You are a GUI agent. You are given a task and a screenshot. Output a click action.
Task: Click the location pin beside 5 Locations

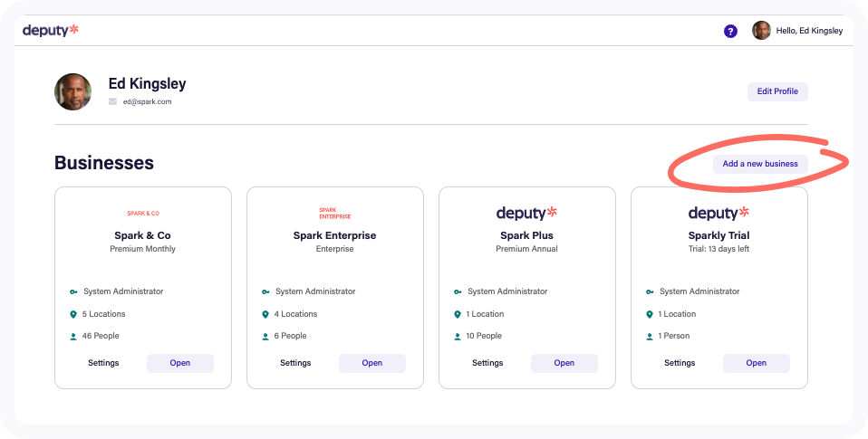tap(73, 314)
